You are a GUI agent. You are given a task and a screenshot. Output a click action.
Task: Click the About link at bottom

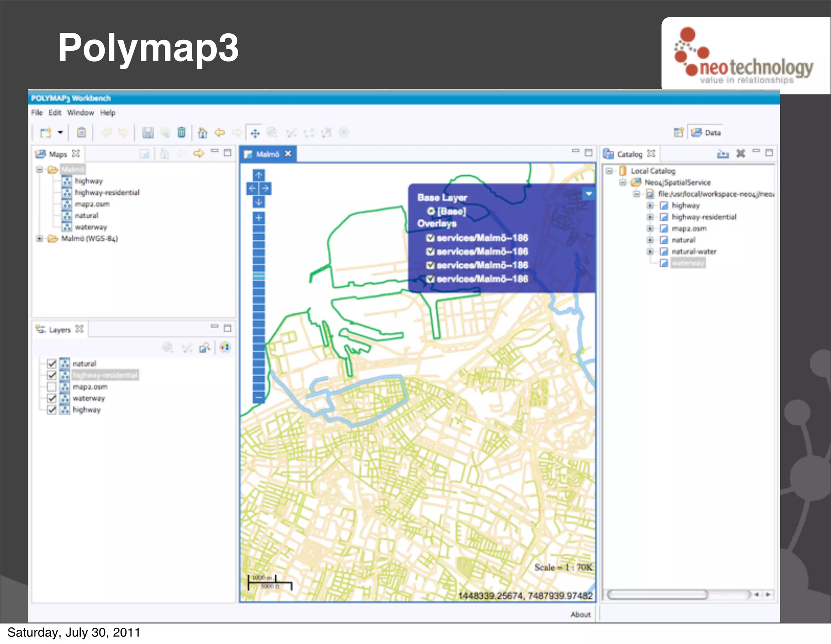click(581, 614)
